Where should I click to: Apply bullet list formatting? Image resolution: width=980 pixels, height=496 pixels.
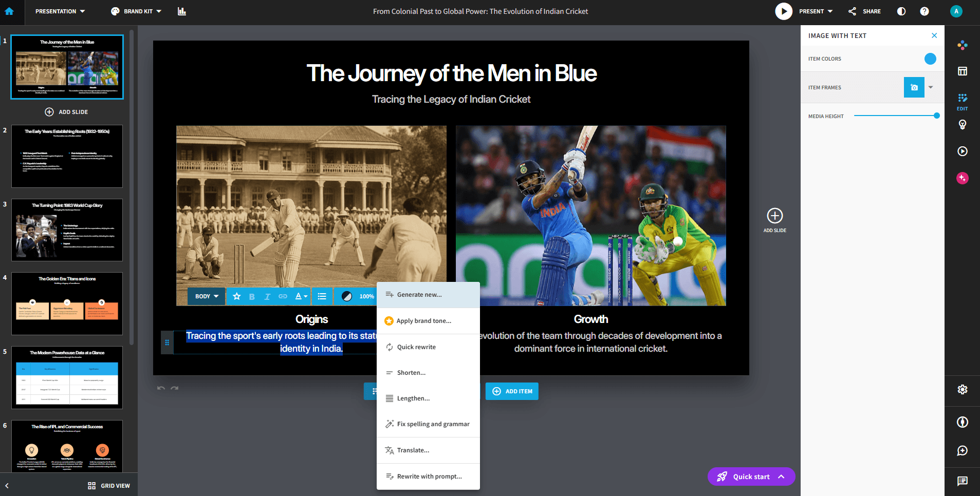[322, 296]
